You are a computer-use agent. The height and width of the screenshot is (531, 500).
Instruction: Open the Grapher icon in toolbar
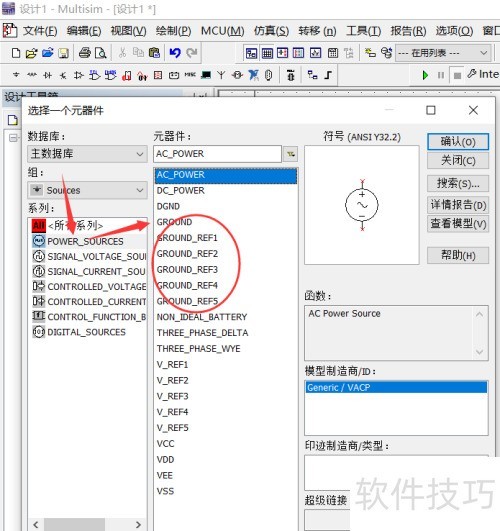tap(315, 53)
